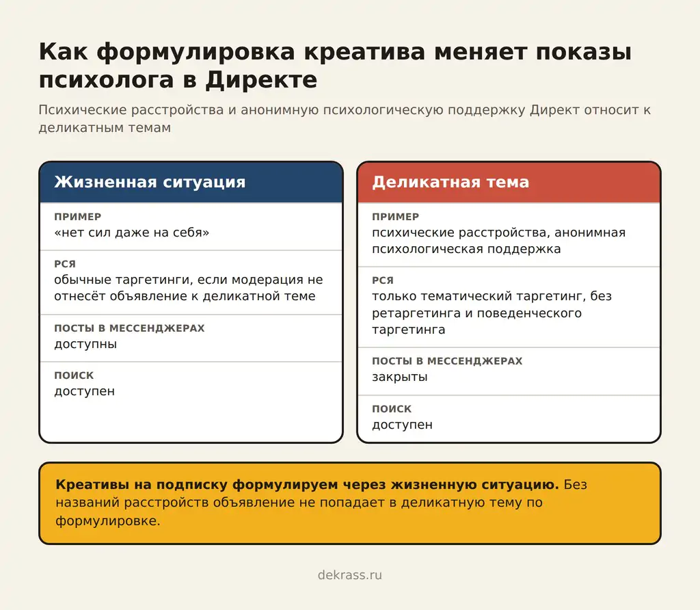The height and width of the screenshot is (610, 700).
Task: Click the title 'Как формулировка креатива меняет показы'
Action: (x=335, y=51)
